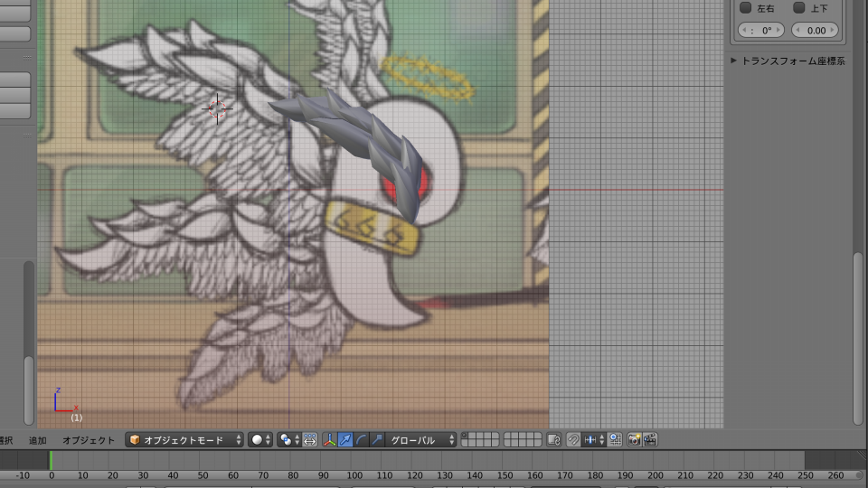The width and height of the screenshot is (868, 488).
Task: Decrease the 0° rotation value
Action: [744, 31]
